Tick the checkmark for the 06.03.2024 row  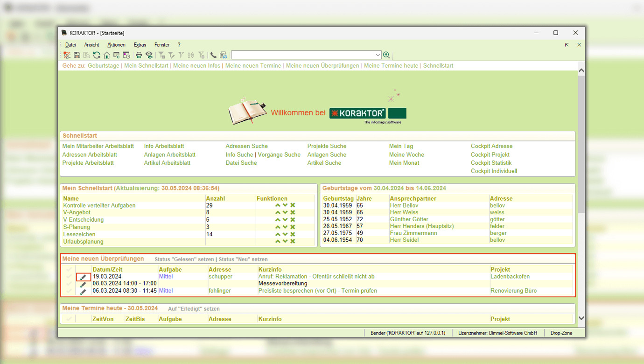(69, 291)
